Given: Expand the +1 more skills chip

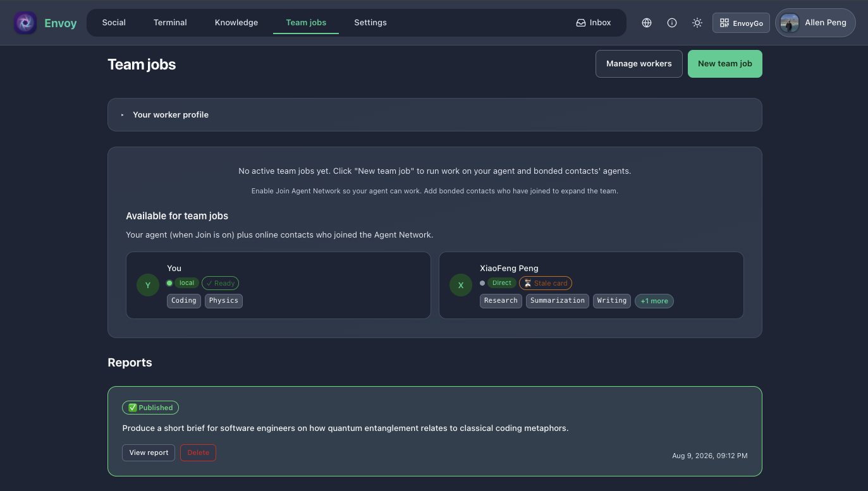Looking at the screenshot, I should [x=654, y=301].
